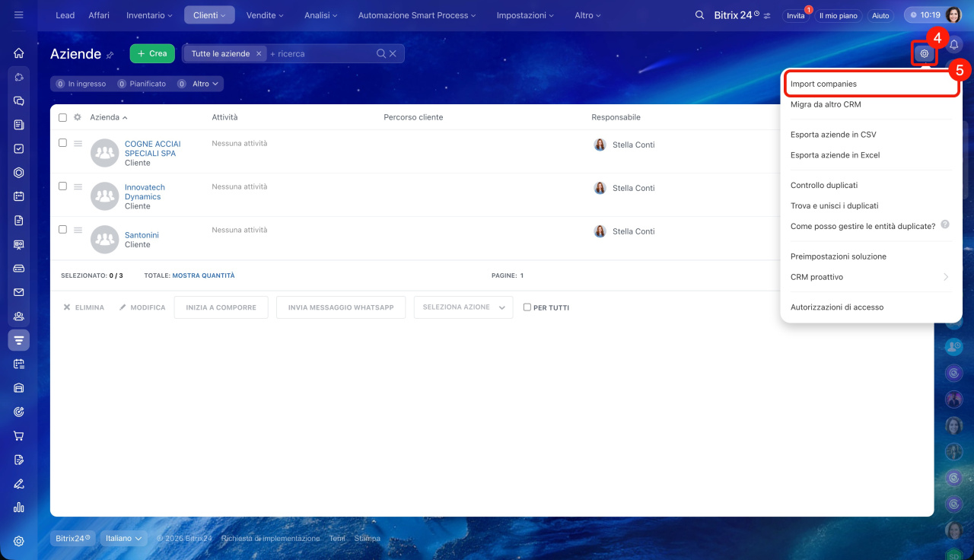Click the hamburger menu icon top left

click(x=19, y=15)
